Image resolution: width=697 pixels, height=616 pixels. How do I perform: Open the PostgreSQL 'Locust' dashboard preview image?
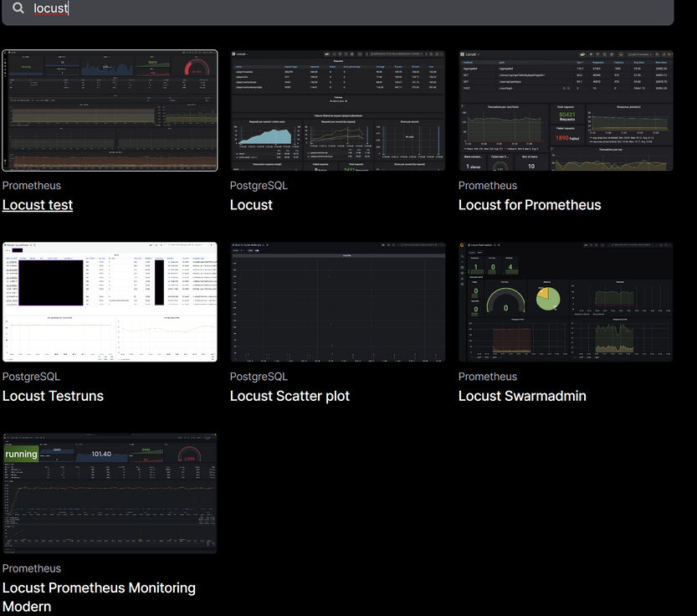[x=337, y=110]
